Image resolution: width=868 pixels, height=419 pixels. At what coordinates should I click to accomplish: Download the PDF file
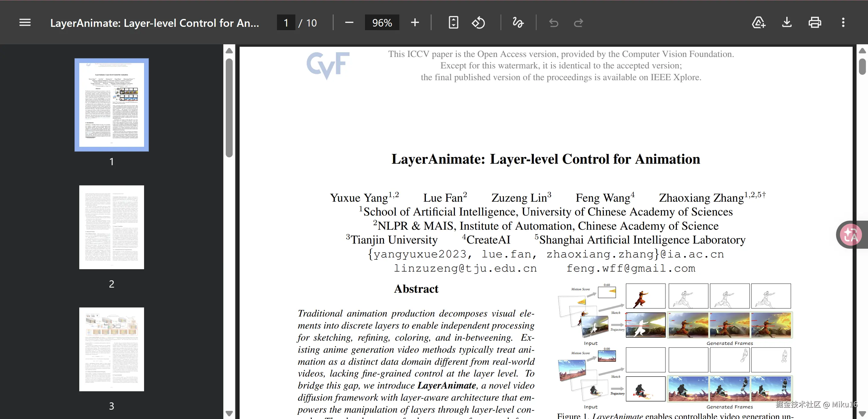point(786,23)
